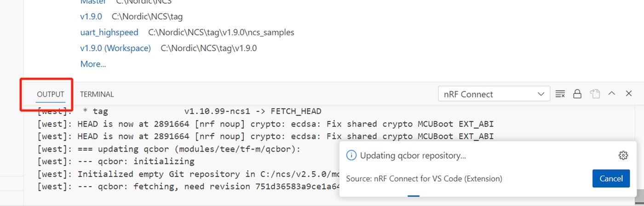
Task: Open the nRF Connect output channel dropdown
Action: 494,94
